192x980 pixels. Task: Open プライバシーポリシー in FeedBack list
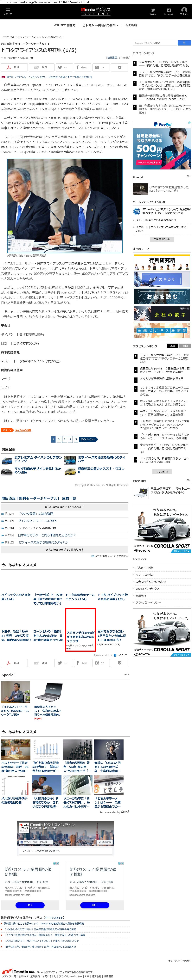click(x=148, y=603)
